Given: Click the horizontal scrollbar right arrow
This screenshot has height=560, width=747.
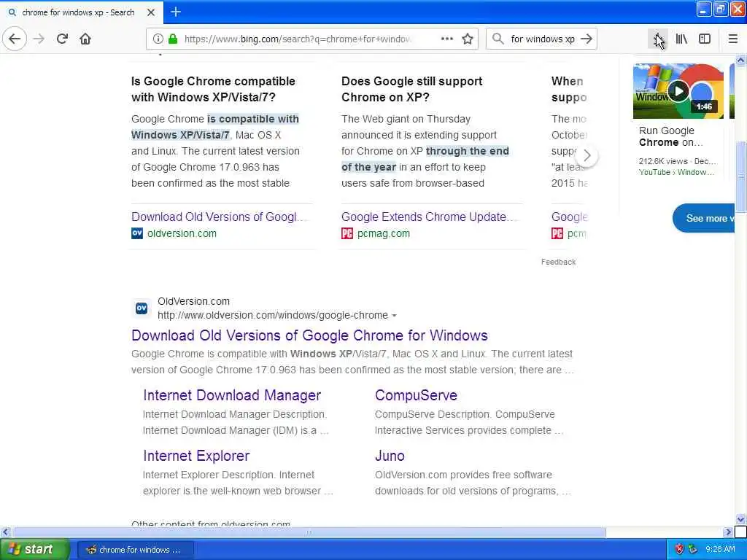Looking at the screenshot, I should [x=728, y=532].
